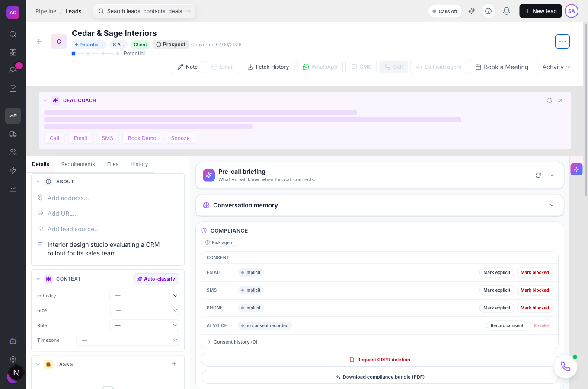Open the bot assistant icon in sidebar
The height and width of the screenshot is (389, 588).
point(13,341)
